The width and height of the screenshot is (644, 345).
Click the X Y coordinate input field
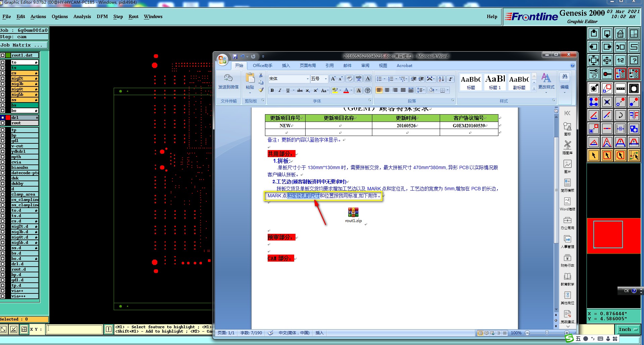74,329
